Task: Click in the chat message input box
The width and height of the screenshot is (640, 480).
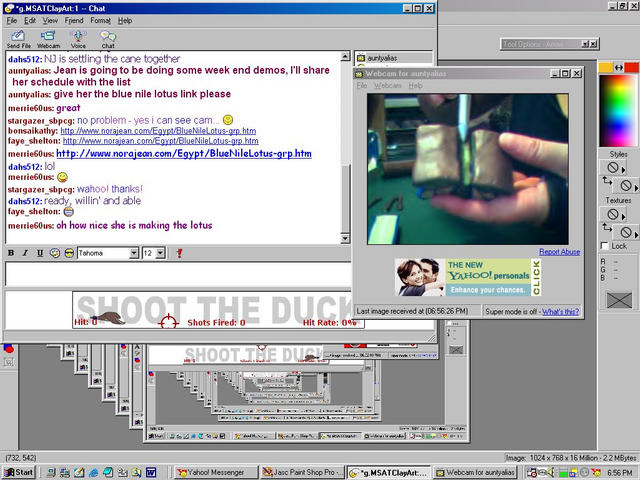Action: (x=178, y=274)
